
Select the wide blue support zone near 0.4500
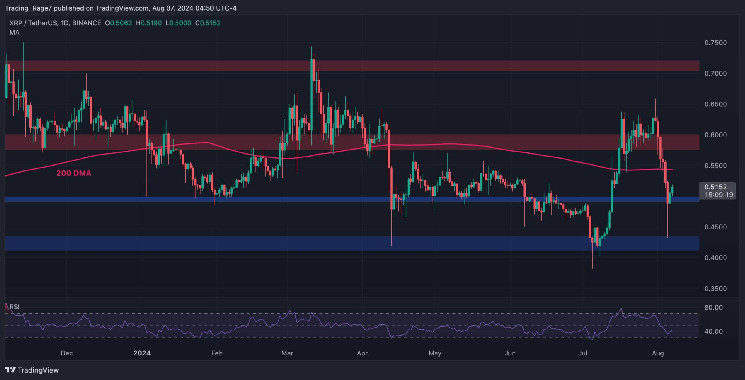(352, 243)
